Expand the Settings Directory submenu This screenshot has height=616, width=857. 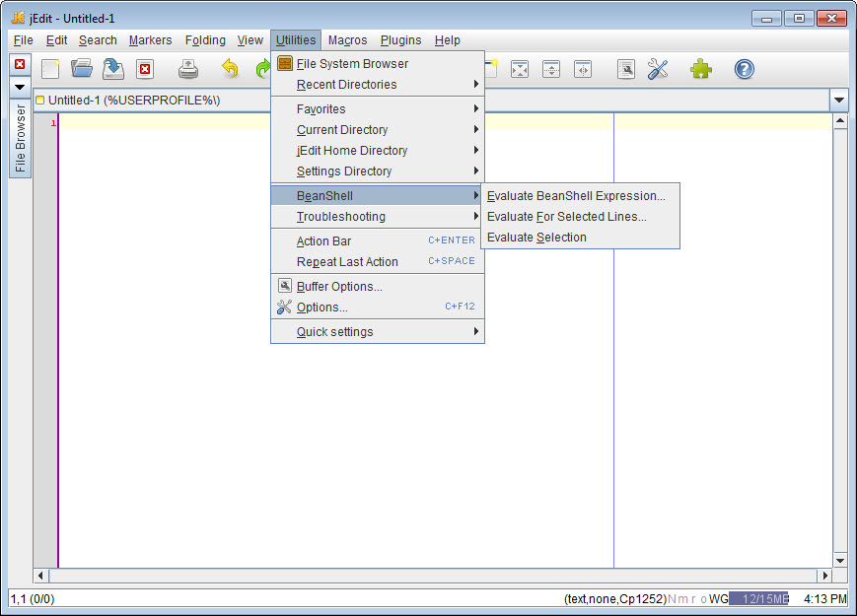(378, 171)
